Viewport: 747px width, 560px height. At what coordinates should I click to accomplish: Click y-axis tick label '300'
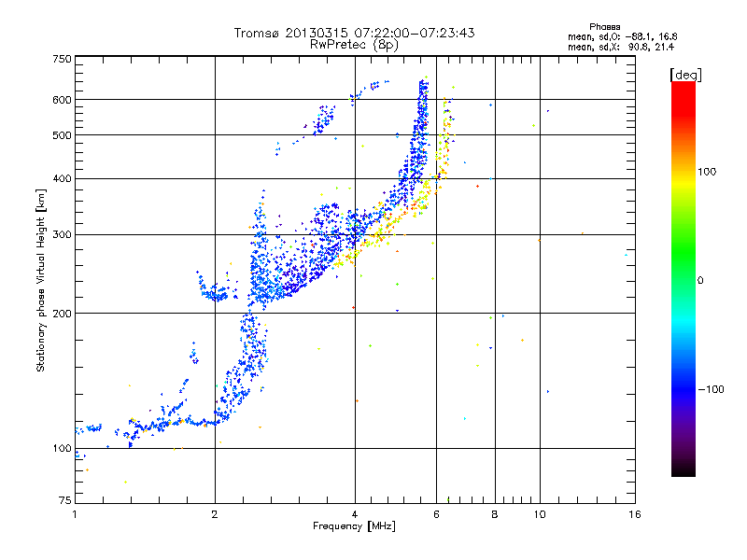click(x=62, y=235)
